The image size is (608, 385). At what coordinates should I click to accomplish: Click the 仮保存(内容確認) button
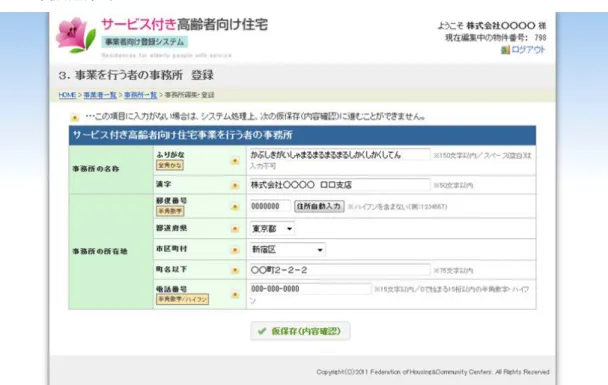pos(300,331)
